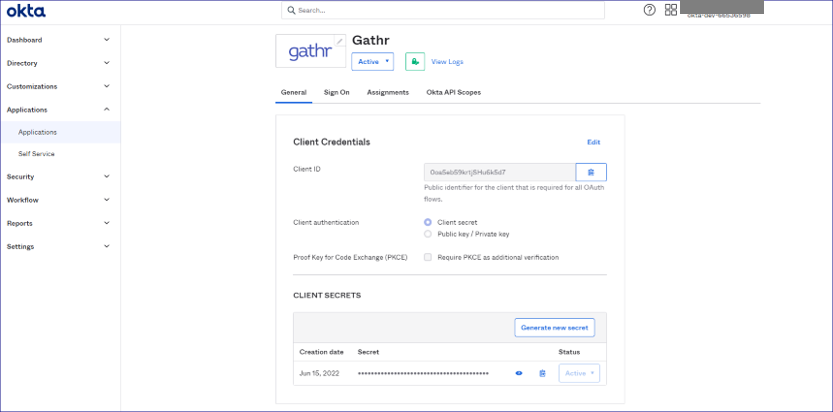
Task: Reveal the client secret with eye icon
Action: point(519,373)
